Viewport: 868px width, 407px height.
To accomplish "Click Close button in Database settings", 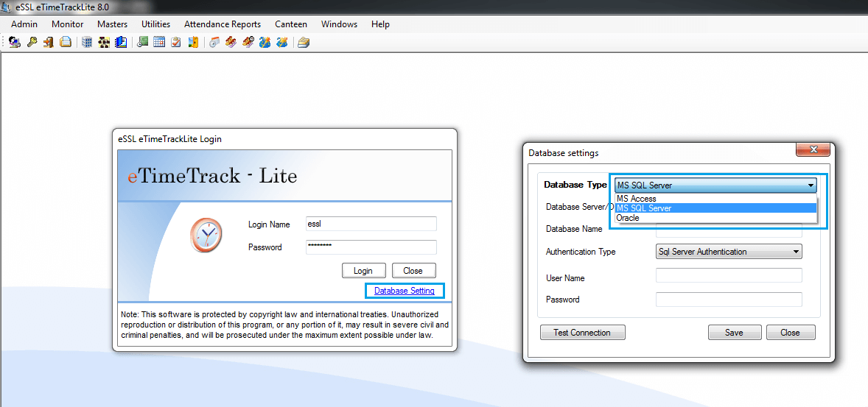I will point(791,333).
